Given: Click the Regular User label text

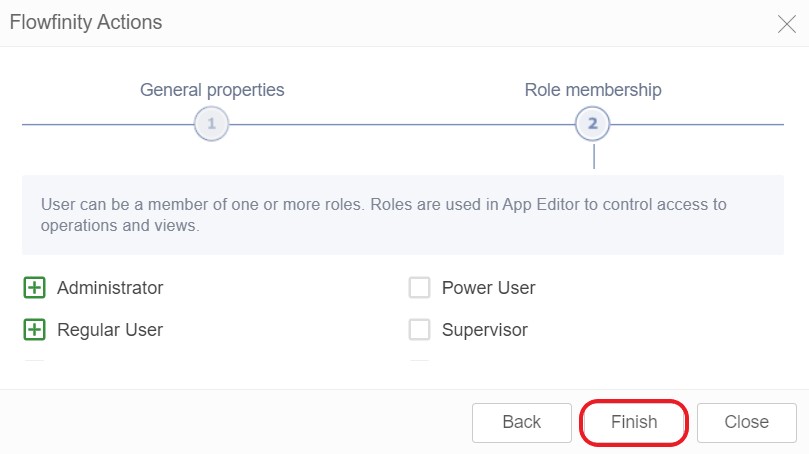Looking at the screenshot, I should coord(110,330).
